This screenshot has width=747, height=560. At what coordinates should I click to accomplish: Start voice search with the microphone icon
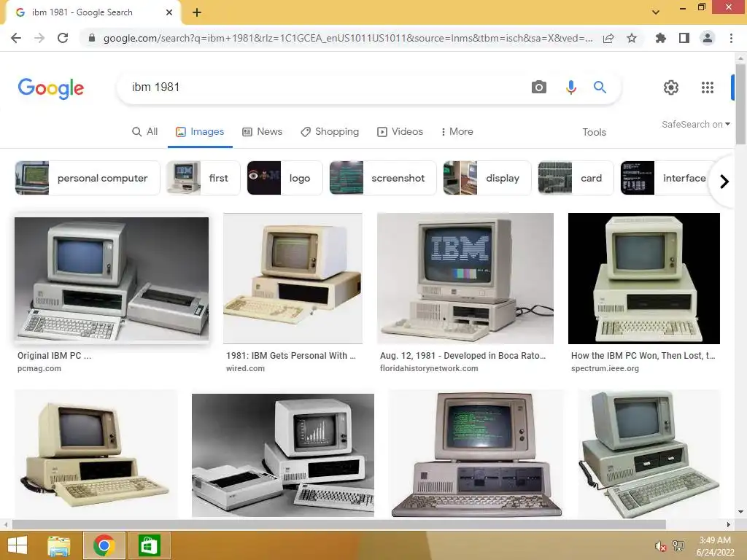tap(570, 87)
